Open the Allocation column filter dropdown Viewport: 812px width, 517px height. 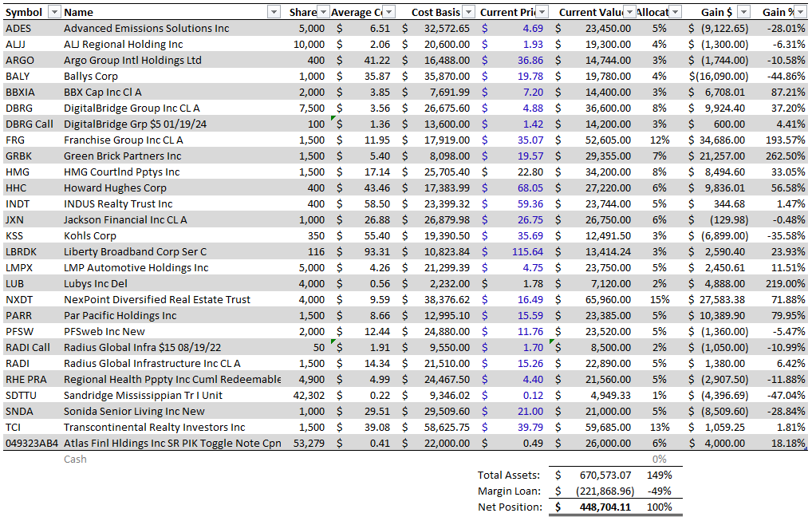click(x=676, y=12)
